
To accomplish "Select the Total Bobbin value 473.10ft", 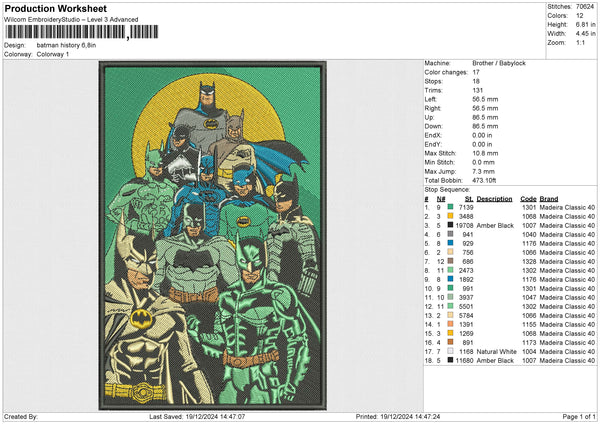I will tap(484, 180).
